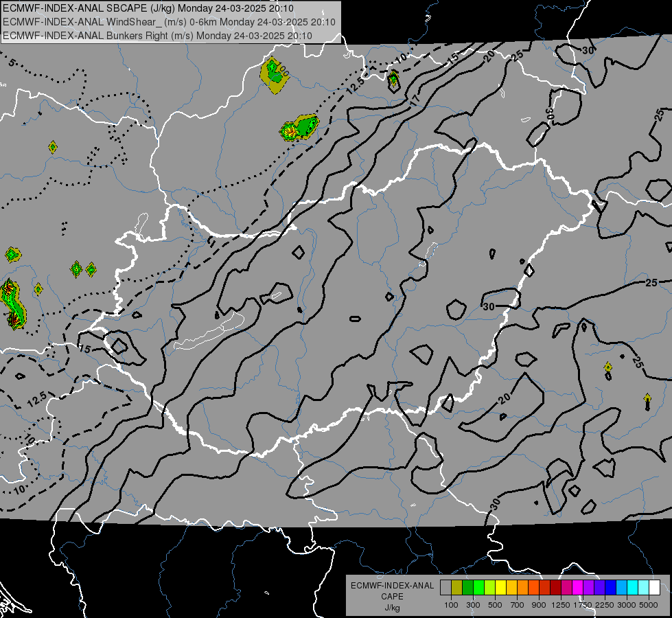672x618 pixels.
Task: Click the orange swatch above 700
Action: pyautogui.click(x=523, y=588)
